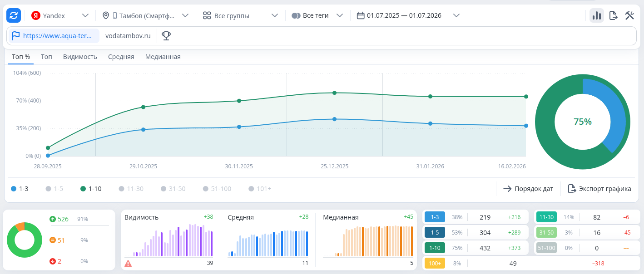
Task: Click the export file icon in toolbar
Action: point(614,15)
